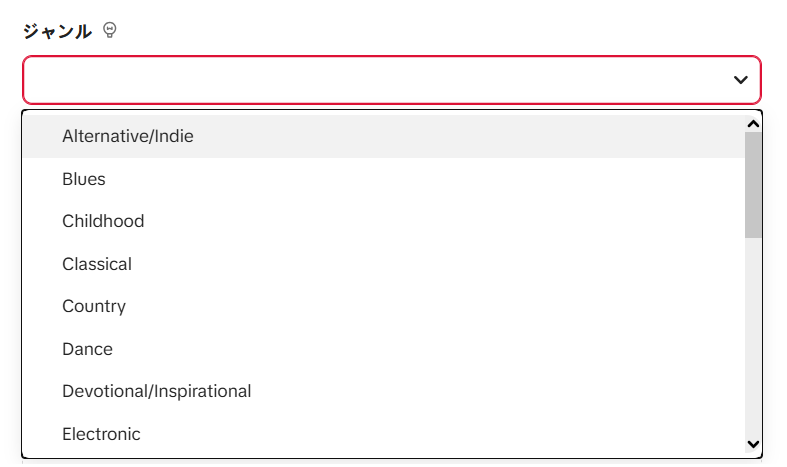Screen dimensions: 787x467
Task: Pick Childhood in the dropdown list
Action: pyautogui.click(x=103, y=221)
